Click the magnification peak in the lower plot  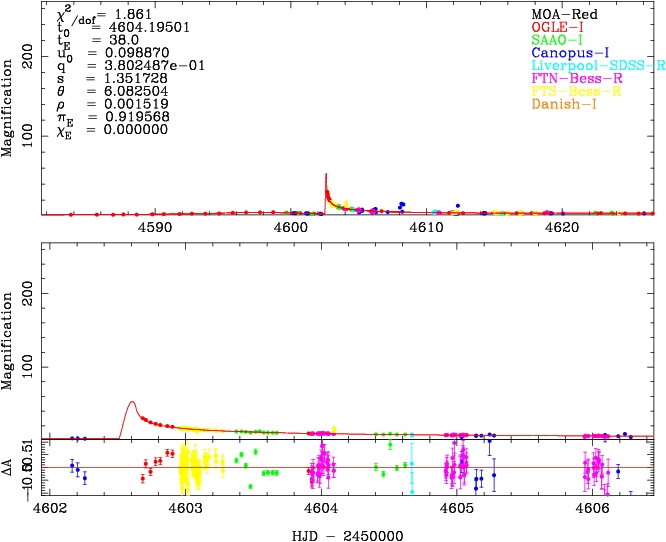click(x=132, y=402)
